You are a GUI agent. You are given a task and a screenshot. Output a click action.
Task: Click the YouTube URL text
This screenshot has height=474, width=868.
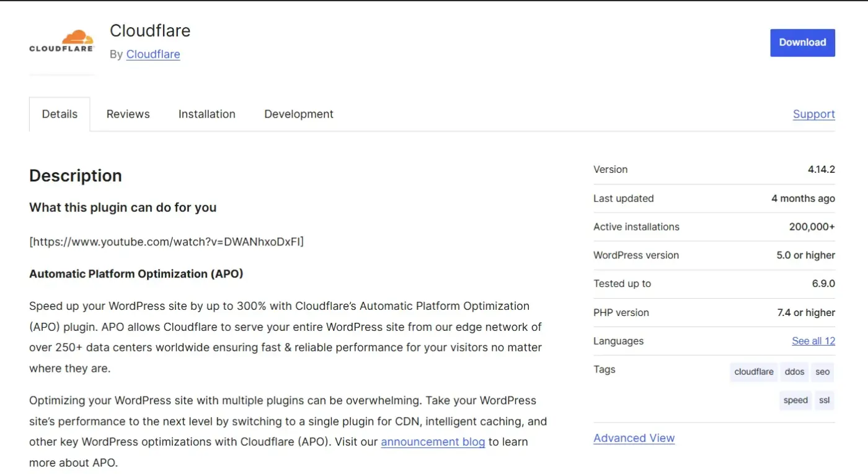pos(167,242)
